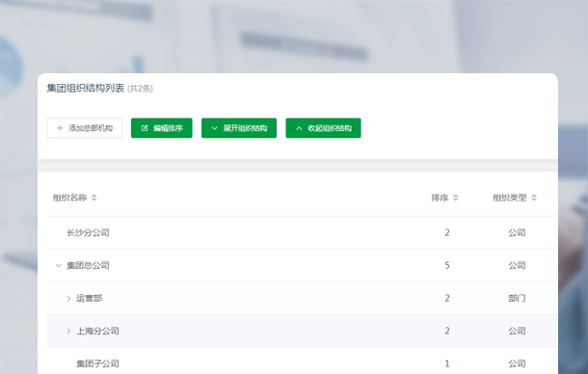Sort by 组织类型 column arrows
This screenshot has height=374, width=588.
(534, 198)
